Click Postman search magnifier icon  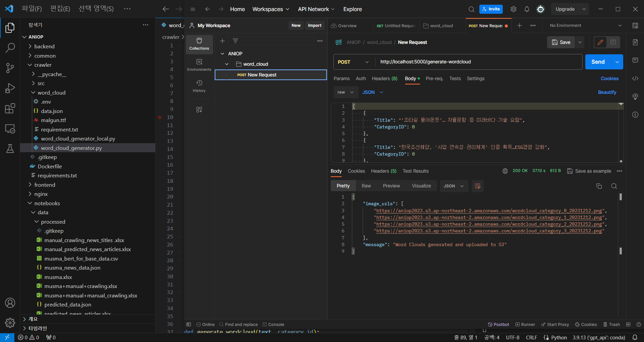click(471, 9)
